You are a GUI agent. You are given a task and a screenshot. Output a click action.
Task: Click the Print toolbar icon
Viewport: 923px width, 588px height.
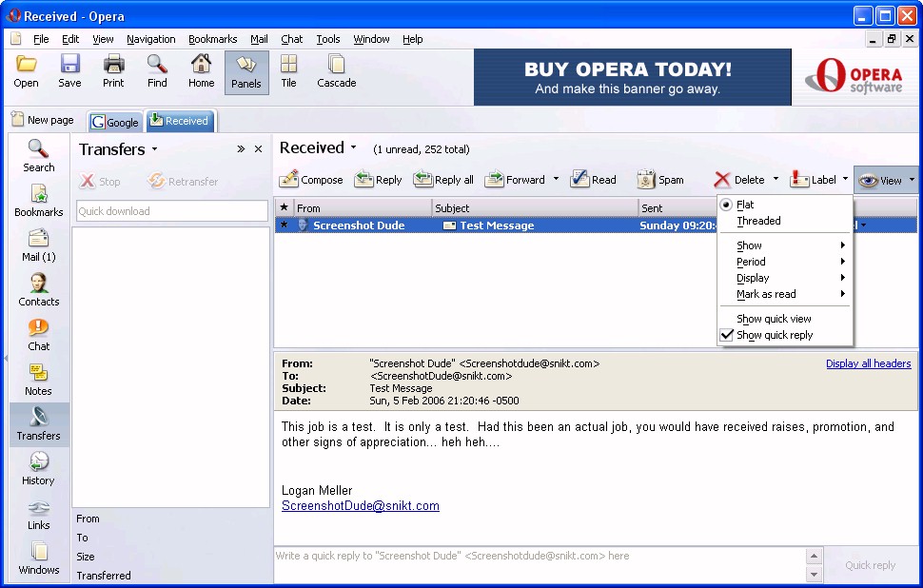click(113, 65)
